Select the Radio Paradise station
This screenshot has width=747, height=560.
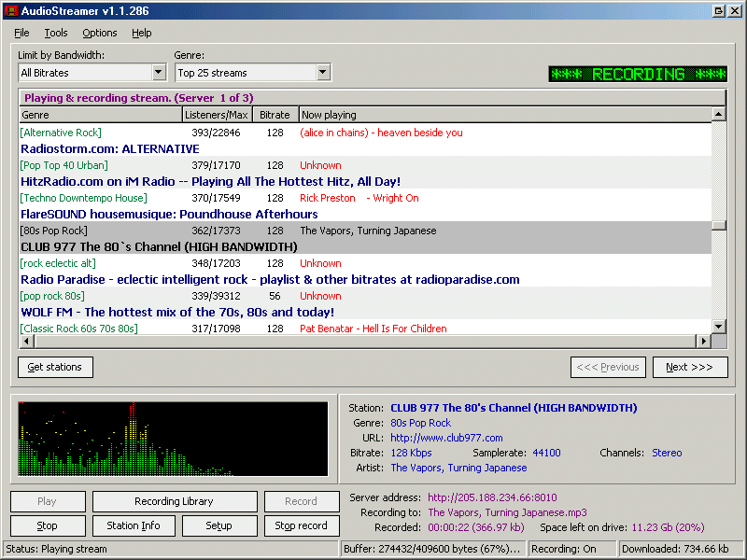(x=270, y=279)
